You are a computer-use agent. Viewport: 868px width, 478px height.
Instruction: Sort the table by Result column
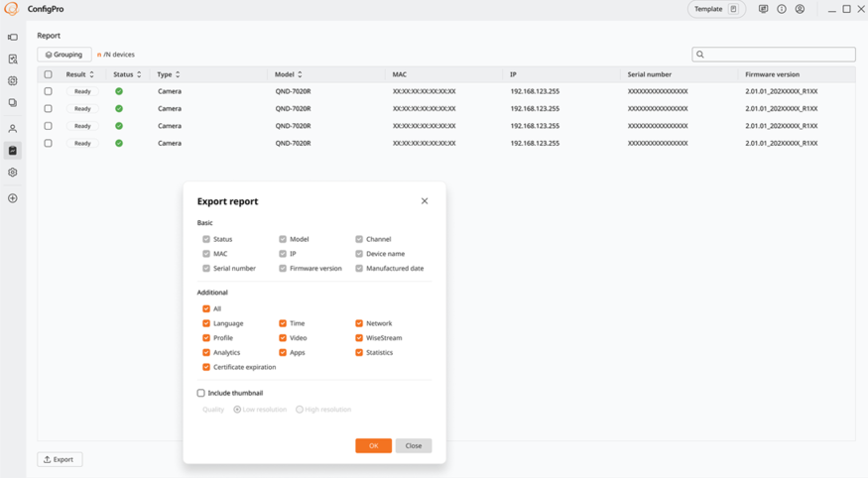91,74
